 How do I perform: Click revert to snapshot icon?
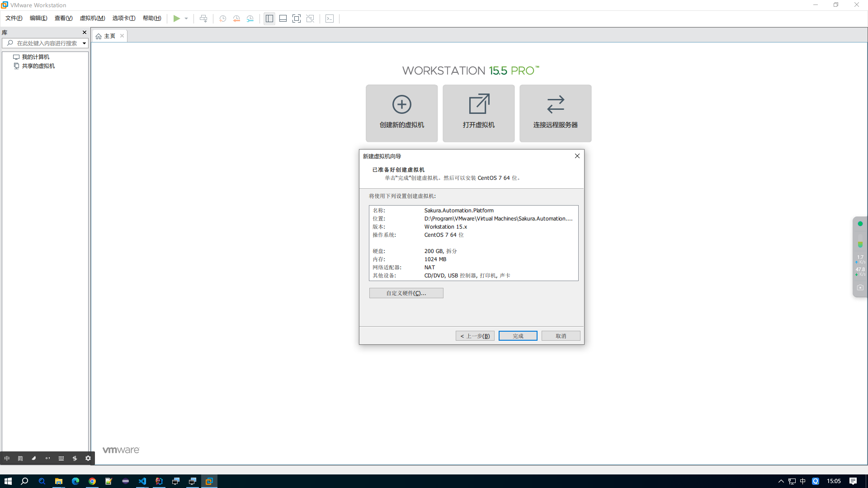click(x=236, y=19)
